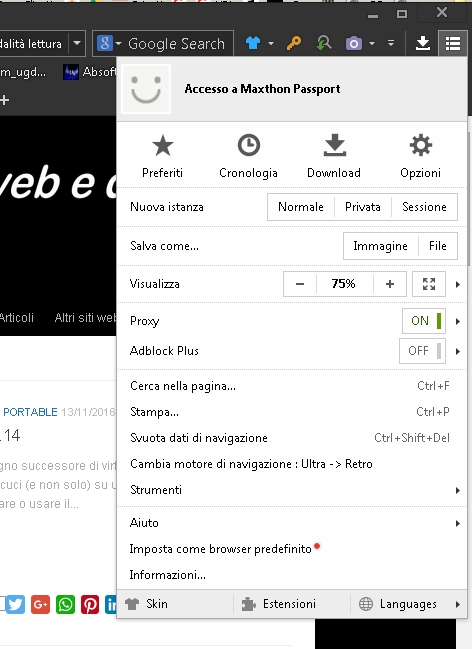Screen dimensions: 472x649
Task: Open the Download arrow icon in menu
Action: click(334, 145)
